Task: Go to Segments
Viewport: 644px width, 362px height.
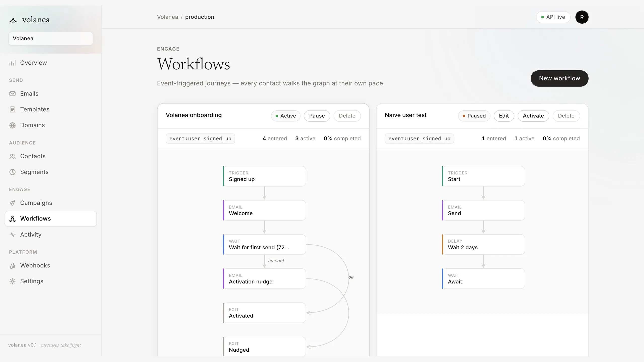Action: (x=51, y=172)
